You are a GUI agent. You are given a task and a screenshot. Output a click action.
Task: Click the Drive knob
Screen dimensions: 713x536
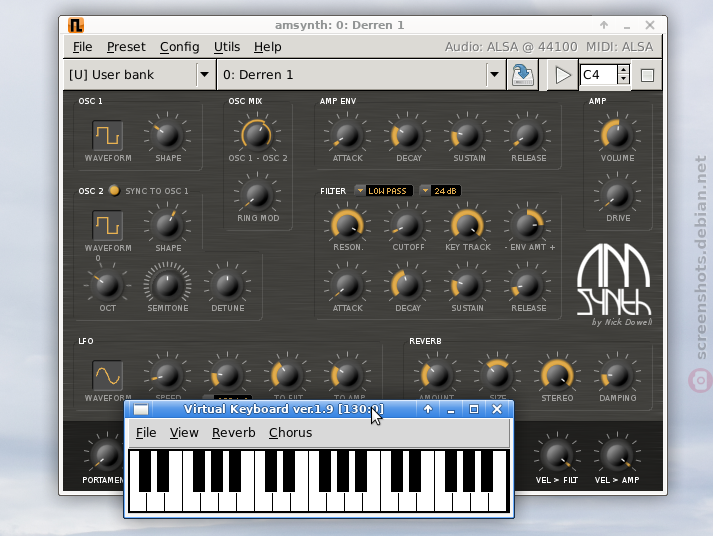click(617, 195)
